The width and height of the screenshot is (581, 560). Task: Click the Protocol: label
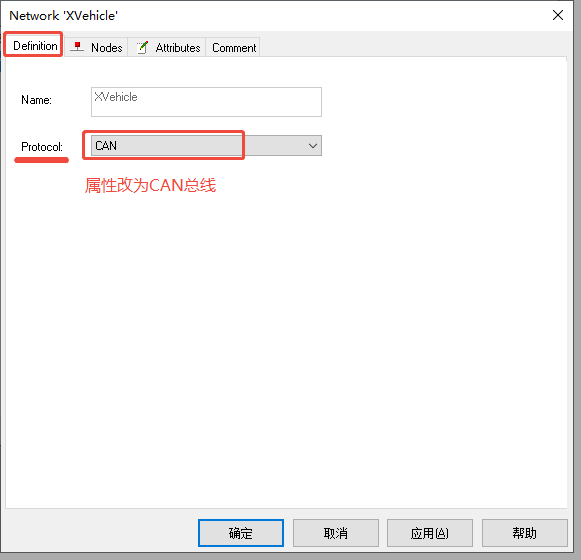tap(42, 147)
